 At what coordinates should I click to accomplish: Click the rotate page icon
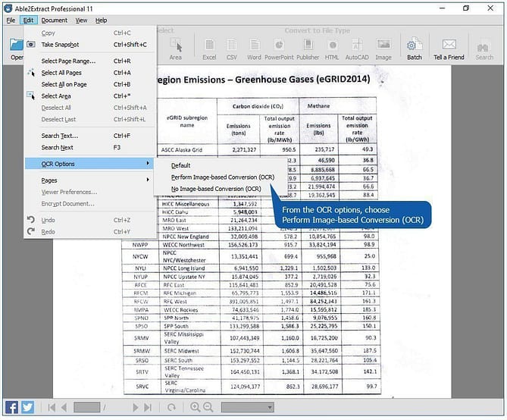[x=172, y=407]
